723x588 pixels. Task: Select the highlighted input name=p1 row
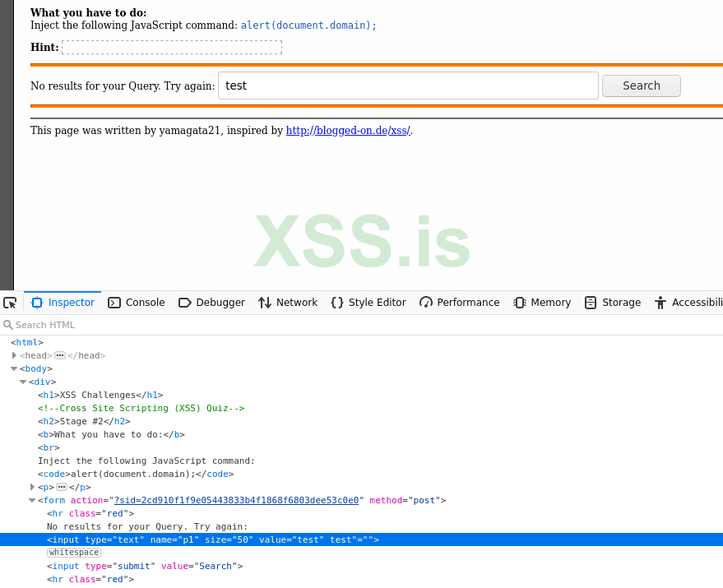(x=362, y=539)
